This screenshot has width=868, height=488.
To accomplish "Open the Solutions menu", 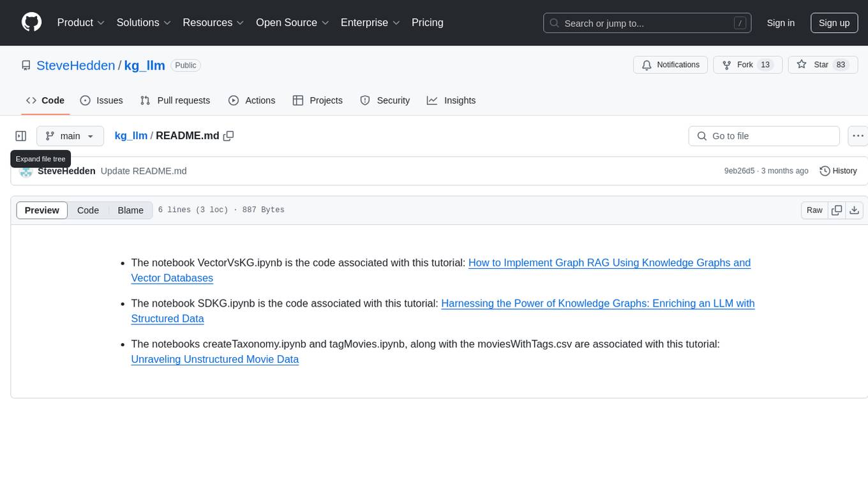I will 144,22.
